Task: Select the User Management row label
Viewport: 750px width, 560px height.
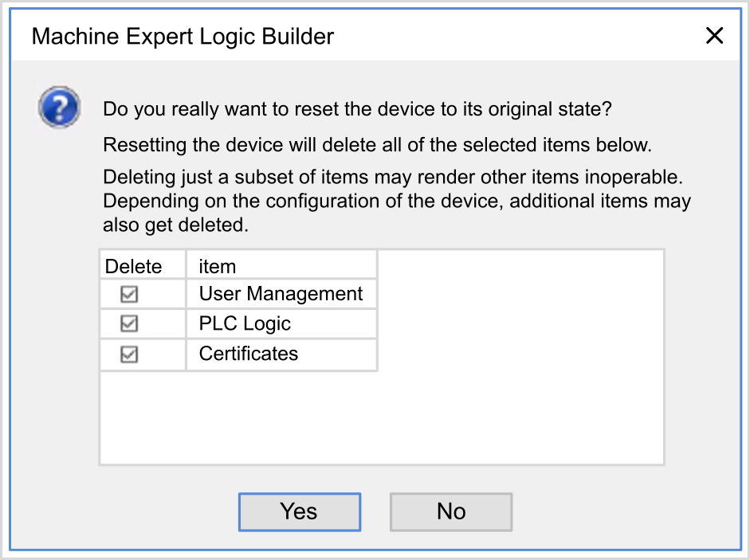Action: coord(281,294)
